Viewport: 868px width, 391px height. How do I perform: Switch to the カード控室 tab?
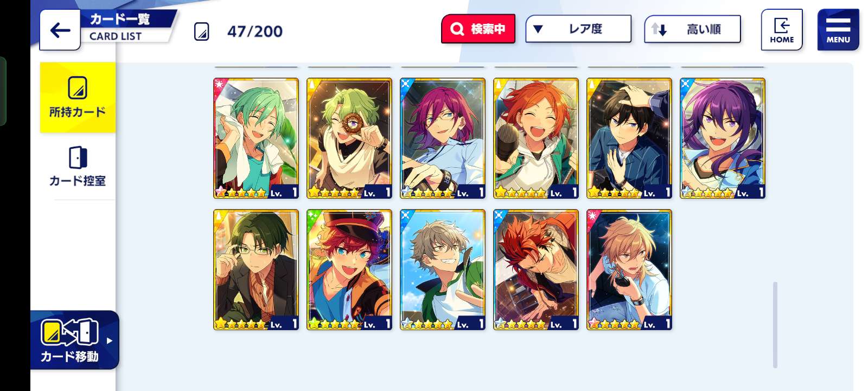tap(78, 167)
